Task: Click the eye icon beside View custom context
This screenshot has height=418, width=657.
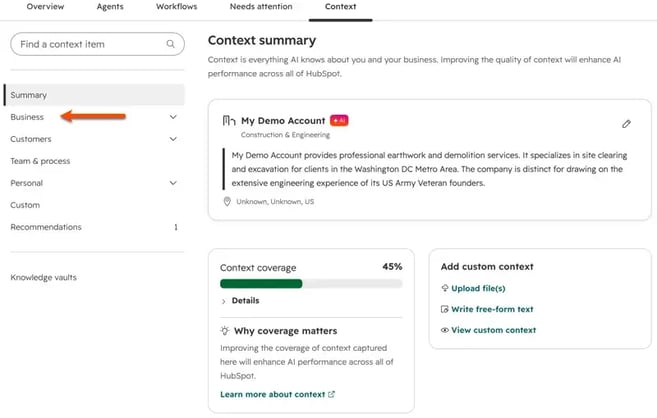Action: click(445, 330)
